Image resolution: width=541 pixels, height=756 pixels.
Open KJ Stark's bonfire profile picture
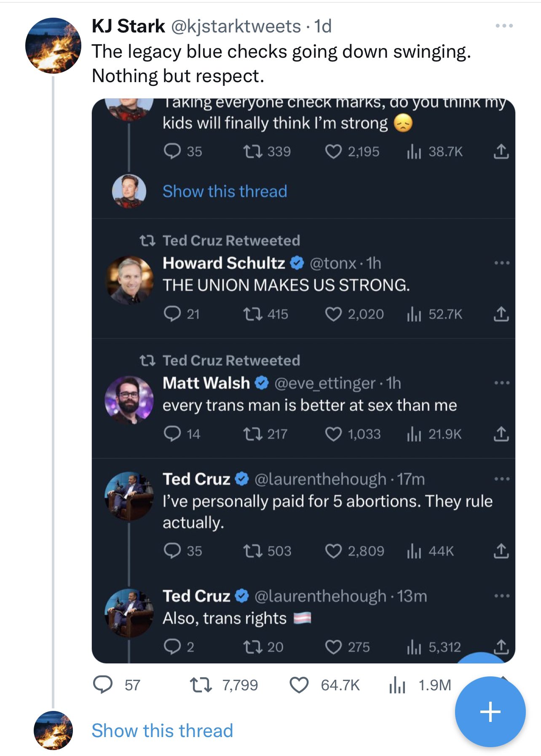pos(53,45)
